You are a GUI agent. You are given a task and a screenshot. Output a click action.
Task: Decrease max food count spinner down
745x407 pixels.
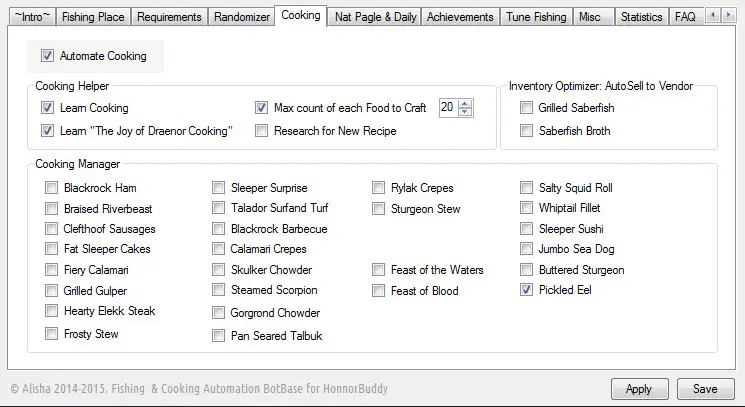465,112
